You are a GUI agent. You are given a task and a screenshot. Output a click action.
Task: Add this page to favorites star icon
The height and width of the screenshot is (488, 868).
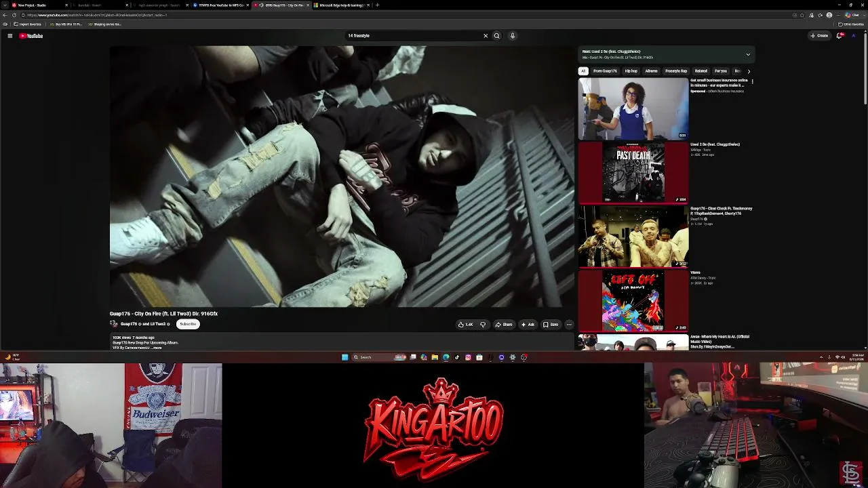(802, 15)
